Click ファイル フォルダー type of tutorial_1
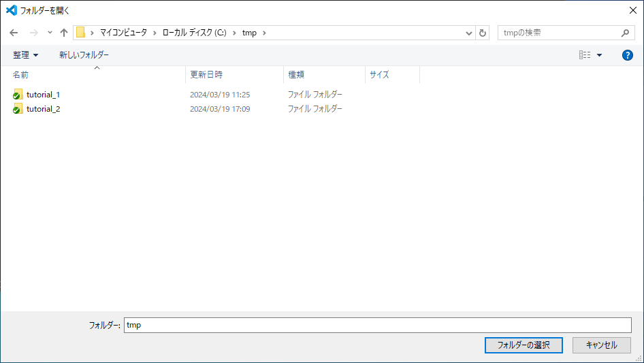Image resolution: width=644 pixels, height=363 pixels. [x=315, y=95]
